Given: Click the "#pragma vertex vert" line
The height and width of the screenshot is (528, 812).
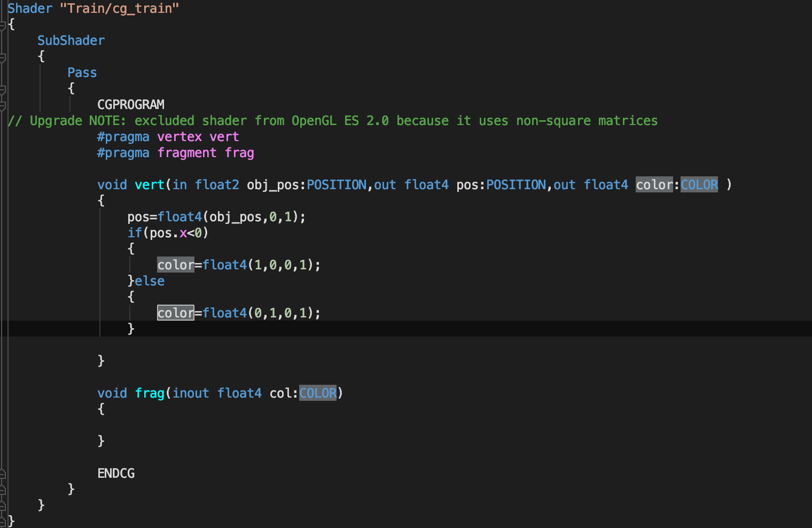Looking at the screenshot, I should click(x=168, y=137).
